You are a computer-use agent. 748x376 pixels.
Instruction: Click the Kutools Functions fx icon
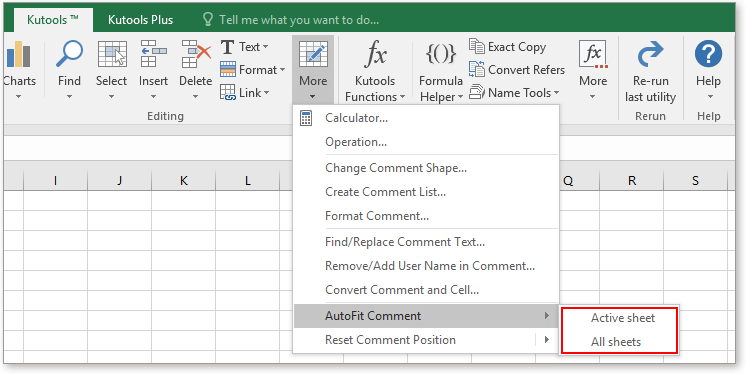click(x=375, y=54)
